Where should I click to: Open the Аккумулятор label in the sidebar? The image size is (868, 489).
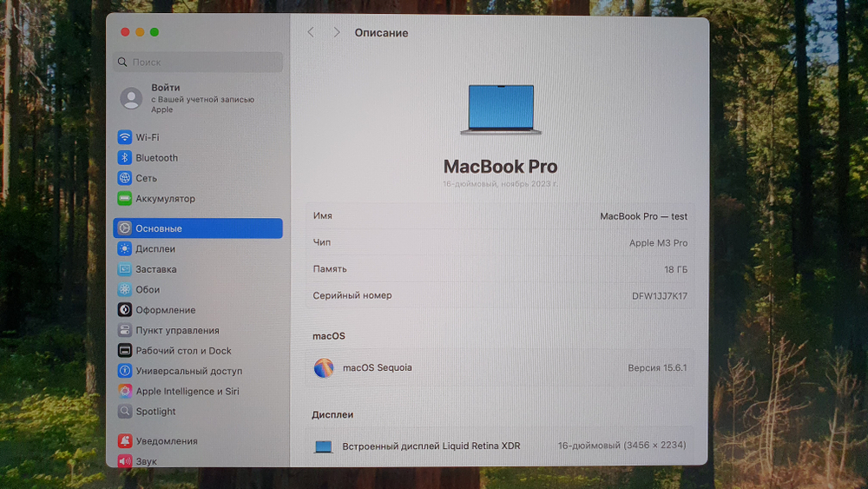pos(166,199)
